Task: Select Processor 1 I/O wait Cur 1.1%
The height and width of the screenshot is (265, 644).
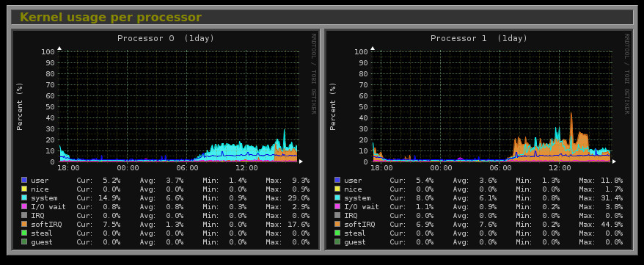Action: click(425, 207)
